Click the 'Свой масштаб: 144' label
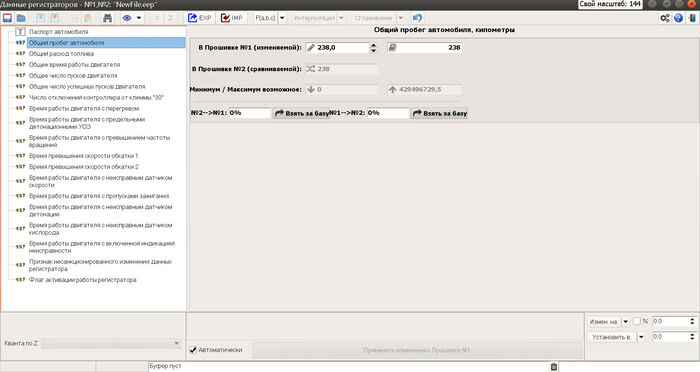Screen dimensions: 700x372 pyautogui.click(x=610, y=4)
